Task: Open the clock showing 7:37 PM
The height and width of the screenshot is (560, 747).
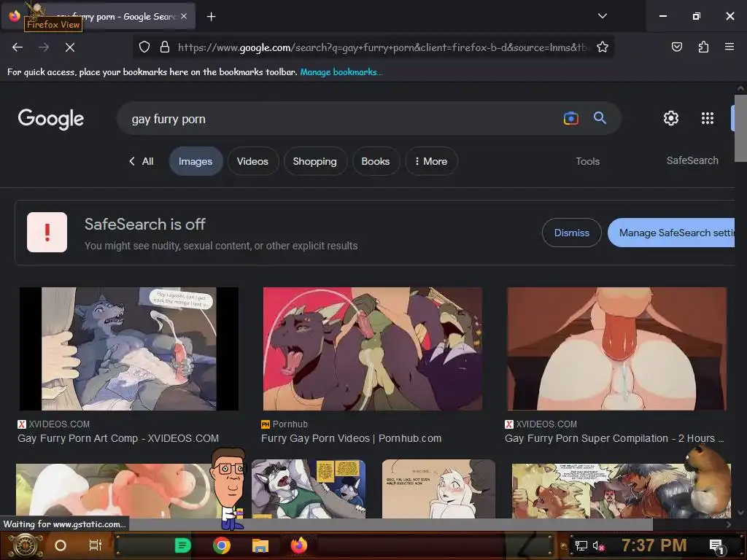Action: [x=654, y=545]
